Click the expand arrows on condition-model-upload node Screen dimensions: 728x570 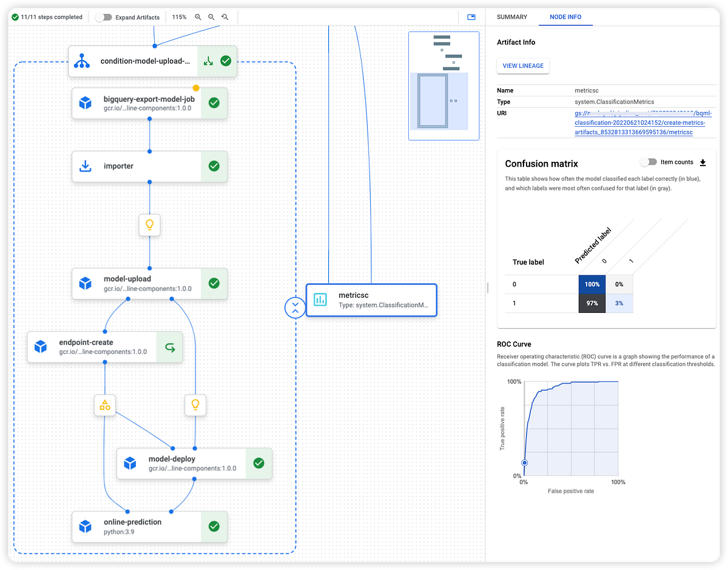click(x=208, y=61)
